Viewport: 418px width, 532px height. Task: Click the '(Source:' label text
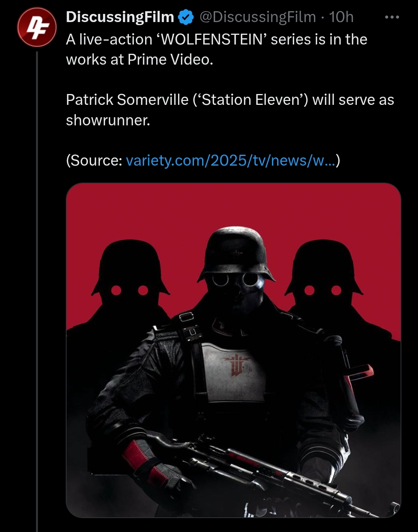point(94,160)
